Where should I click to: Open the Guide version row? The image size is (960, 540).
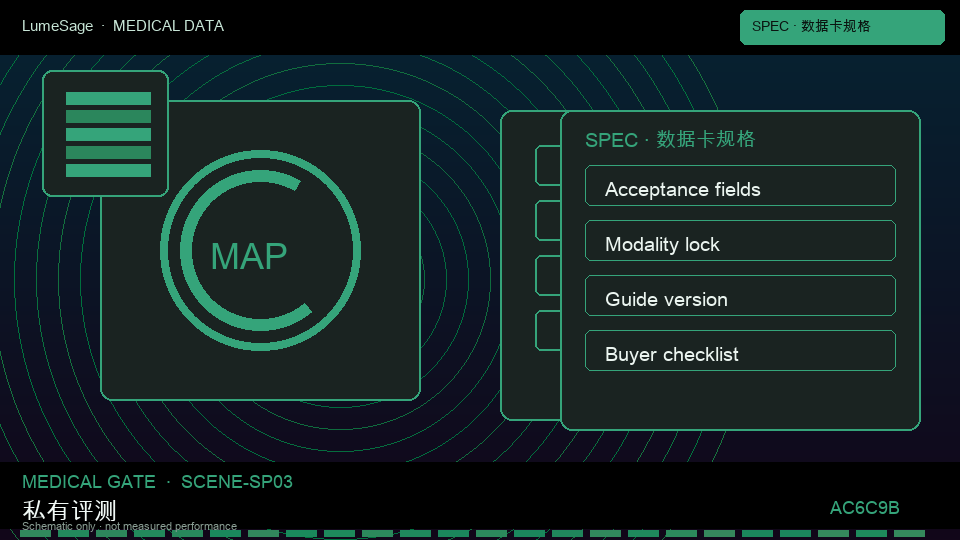740,296
